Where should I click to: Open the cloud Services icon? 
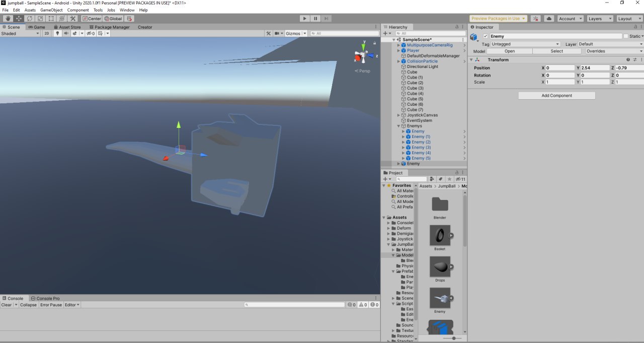tap(549, 19)
